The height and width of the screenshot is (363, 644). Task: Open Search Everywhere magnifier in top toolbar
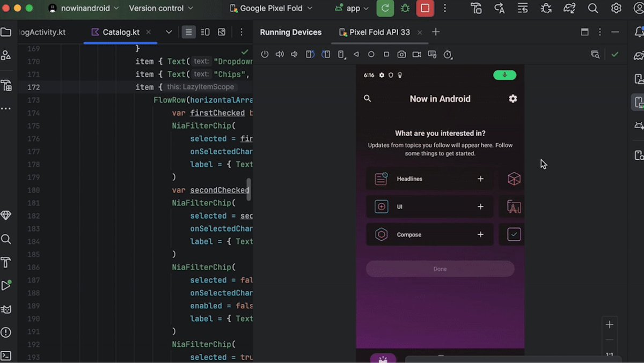click(593, 8)
